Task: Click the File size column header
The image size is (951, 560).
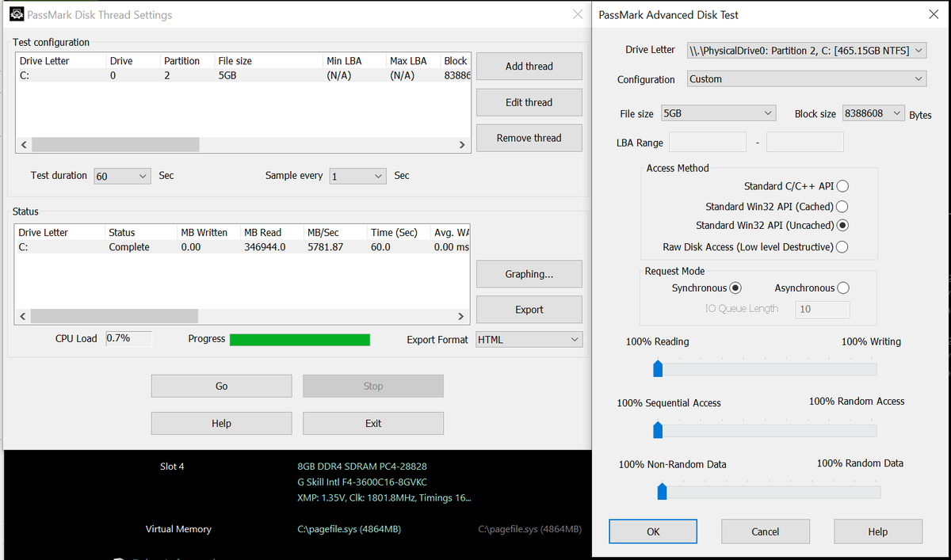Action: pyautogui.click(x=269, y=61)
